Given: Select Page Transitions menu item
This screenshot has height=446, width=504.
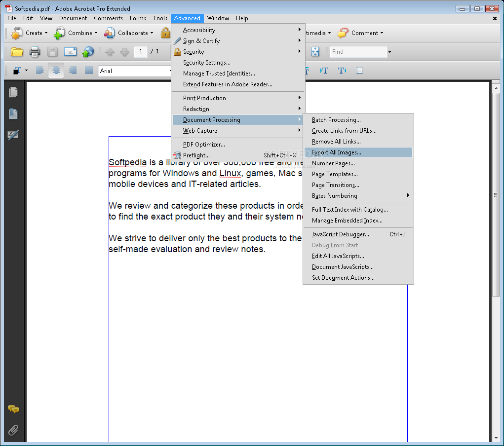Looking at the screenshot, I should click(x=358, y=185).
